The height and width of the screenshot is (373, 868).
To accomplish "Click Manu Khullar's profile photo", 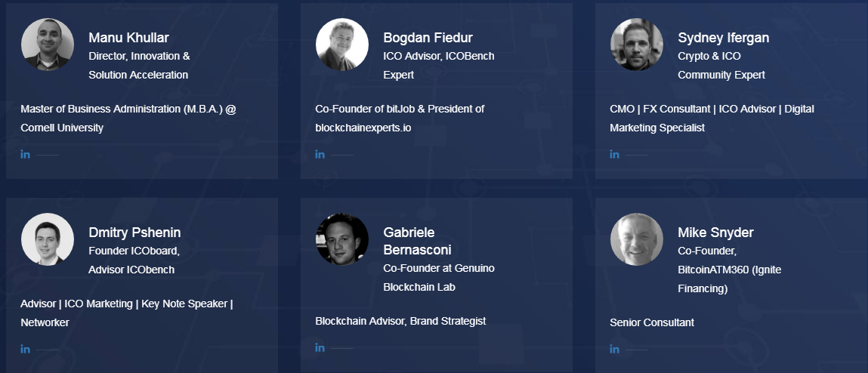I will pyautogui.click(x=48, y=45).
